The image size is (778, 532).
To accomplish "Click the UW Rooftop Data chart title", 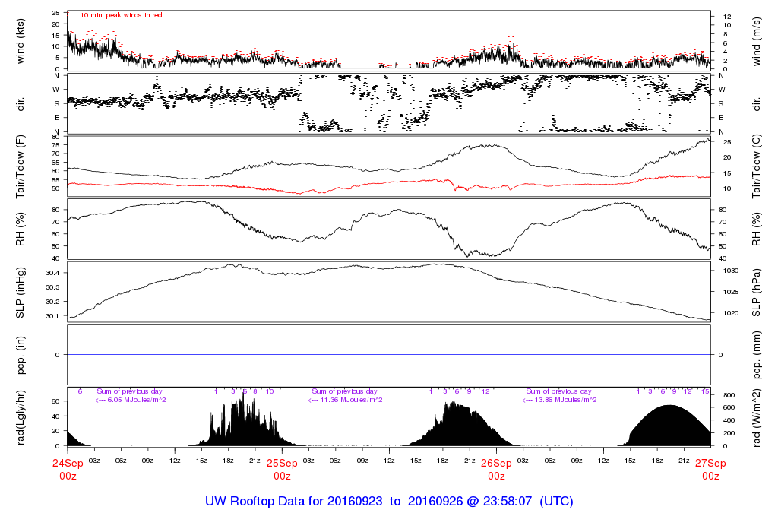I will (x=389, y=502).
